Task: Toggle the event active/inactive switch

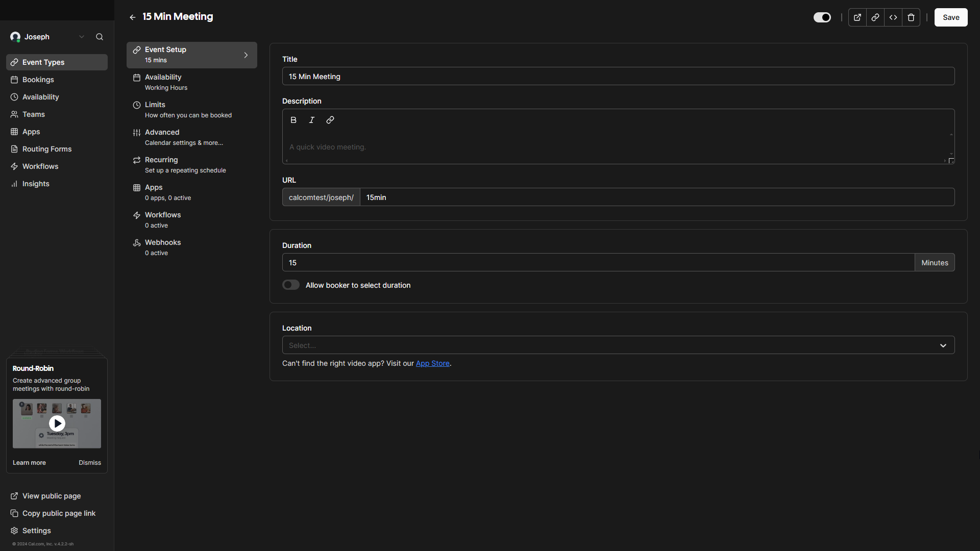Action: 822,17
